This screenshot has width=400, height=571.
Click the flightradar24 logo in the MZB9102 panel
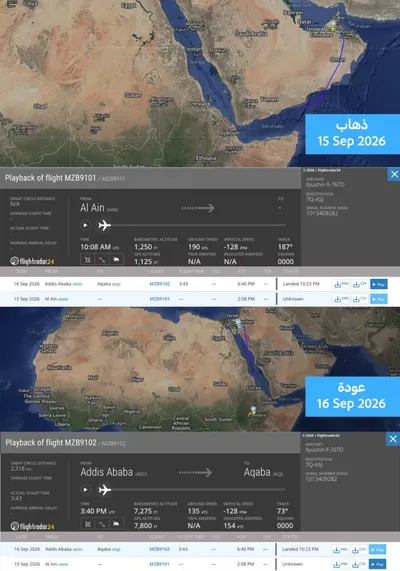[x=32, y=526]
